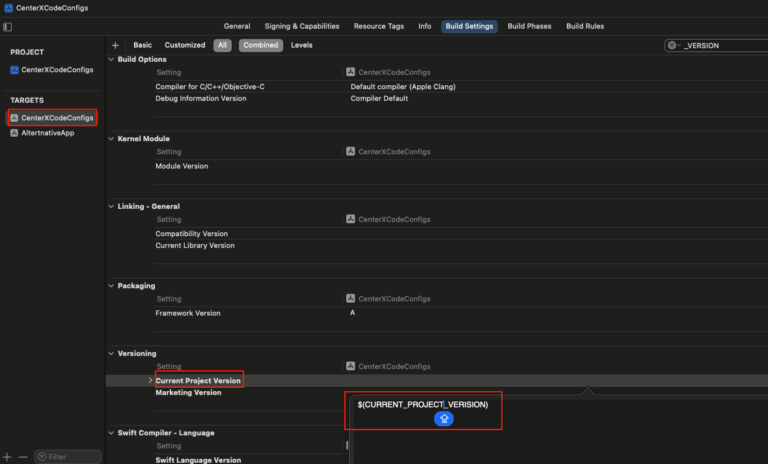
Task: Click the blue up-arrow icon in value popup
Action: (x=444, y=419)
